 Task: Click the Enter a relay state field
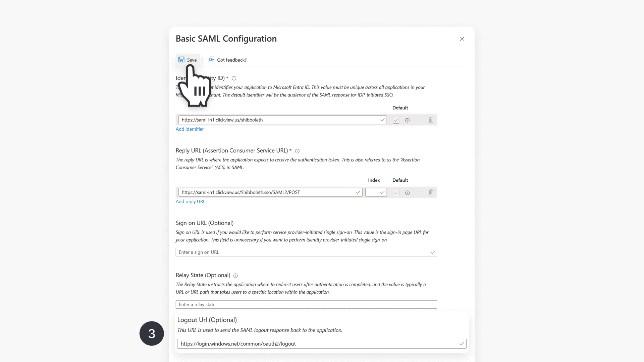click(x=306, y=304)
